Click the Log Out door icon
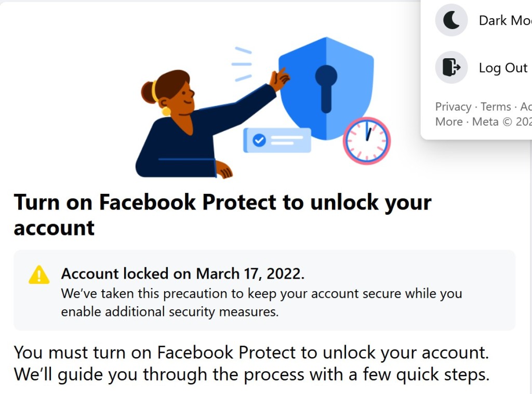Viewport: 532px width, 394px height. click(451, 68)
